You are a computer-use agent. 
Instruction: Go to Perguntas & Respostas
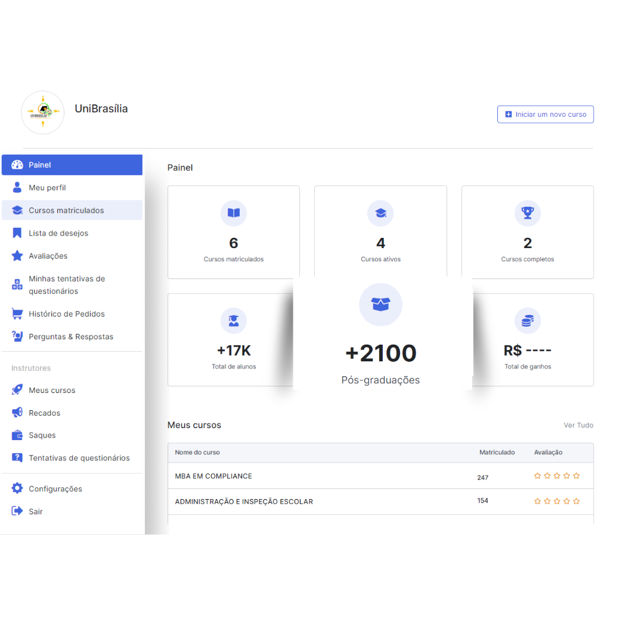click(70, 337)
